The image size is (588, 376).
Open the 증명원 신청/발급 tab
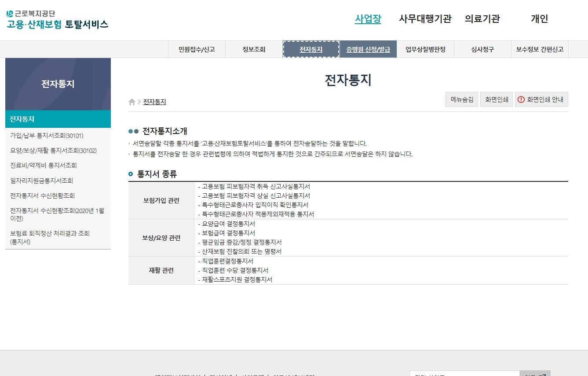tap(368, 49)
